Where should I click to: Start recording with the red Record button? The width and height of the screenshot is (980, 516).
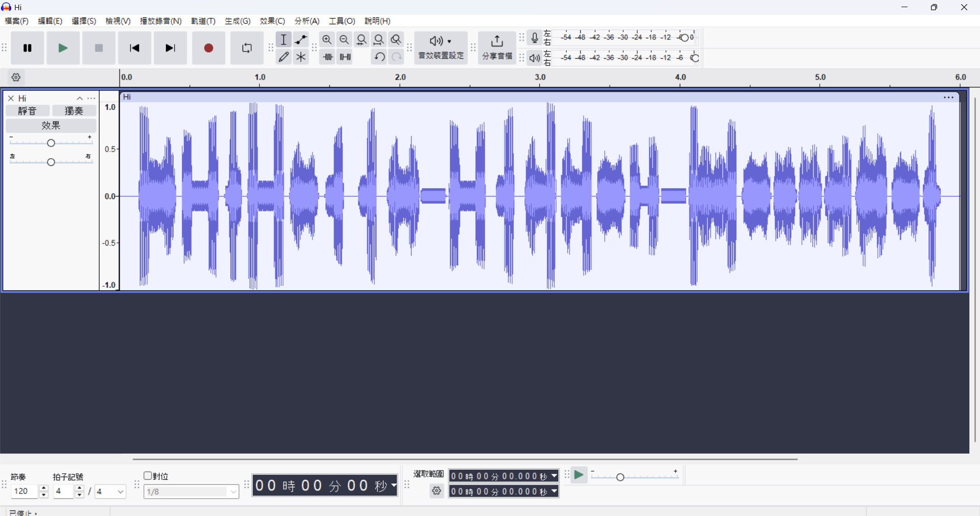208,48
